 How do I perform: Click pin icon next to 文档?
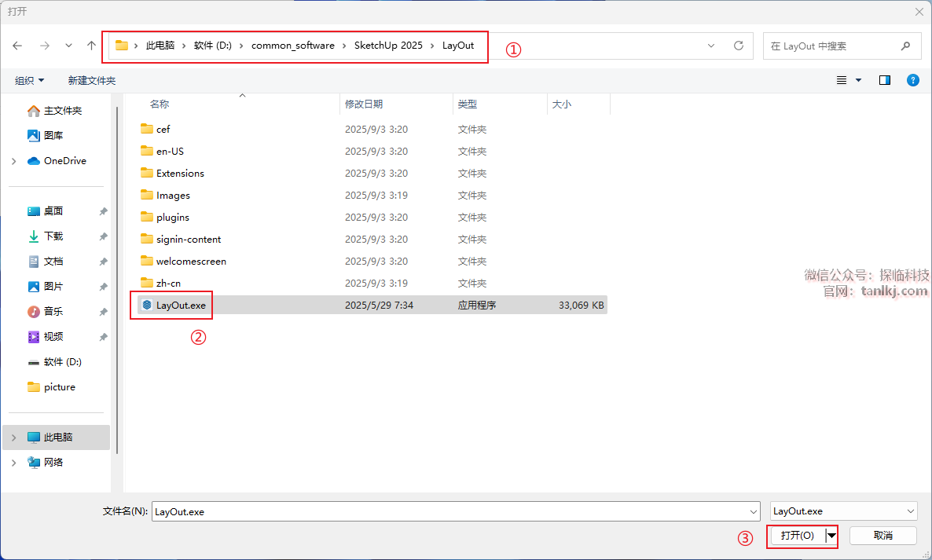(x=103, y=262)
